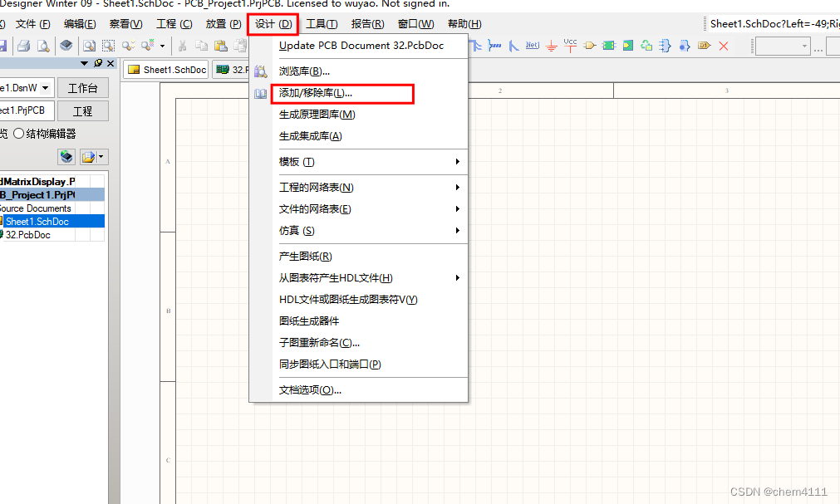
Task: Click the Copy icon on the toolbar
Action: coord(201,46)
